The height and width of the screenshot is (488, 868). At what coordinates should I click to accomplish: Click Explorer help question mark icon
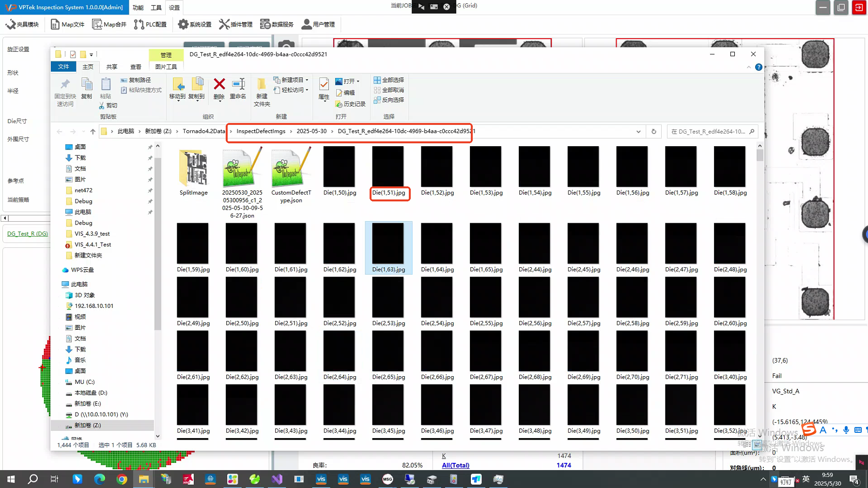pyautogui.click(x=759, y=67)
